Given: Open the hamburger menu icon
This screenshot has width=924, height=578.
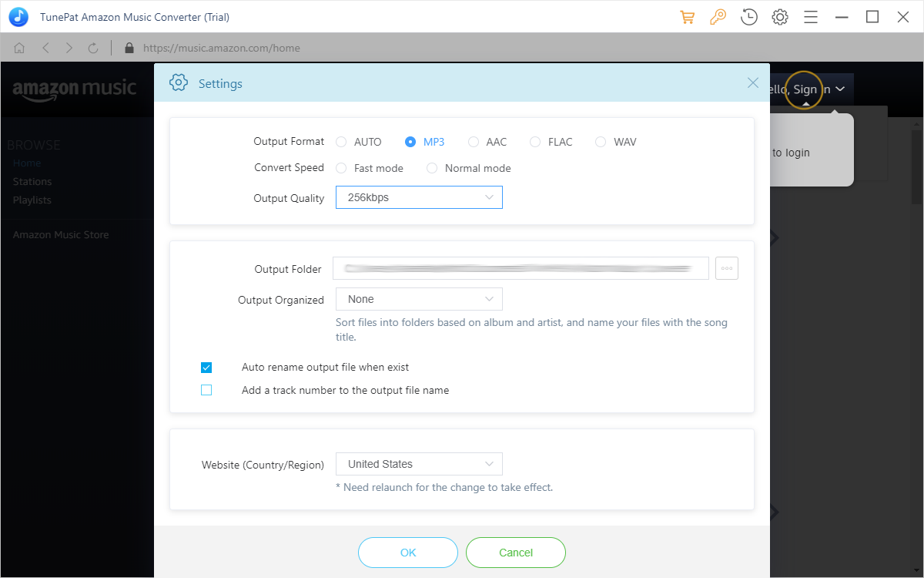Looking at the screenshot, I should [x=811, y=17].
